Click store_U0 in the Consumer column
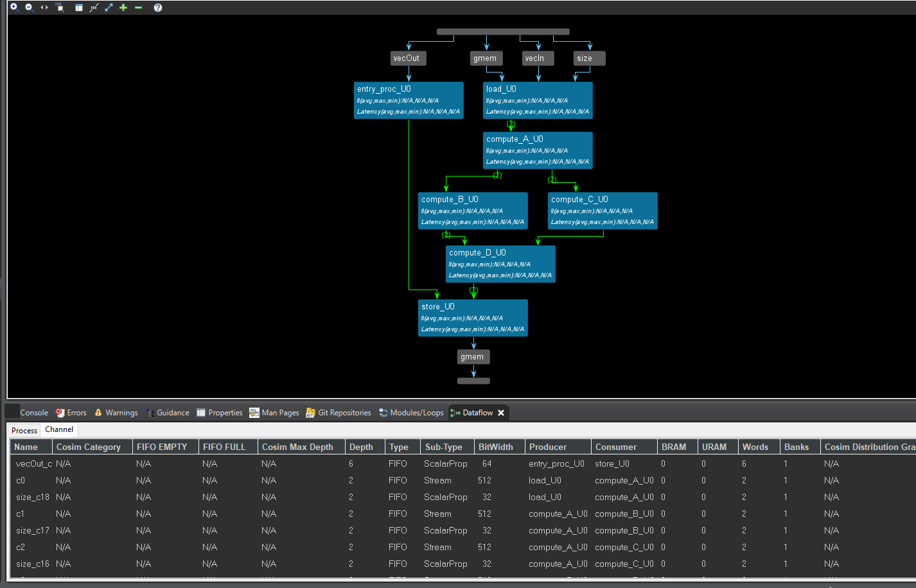This screenshot has width=916, height=588. [612, 463]
